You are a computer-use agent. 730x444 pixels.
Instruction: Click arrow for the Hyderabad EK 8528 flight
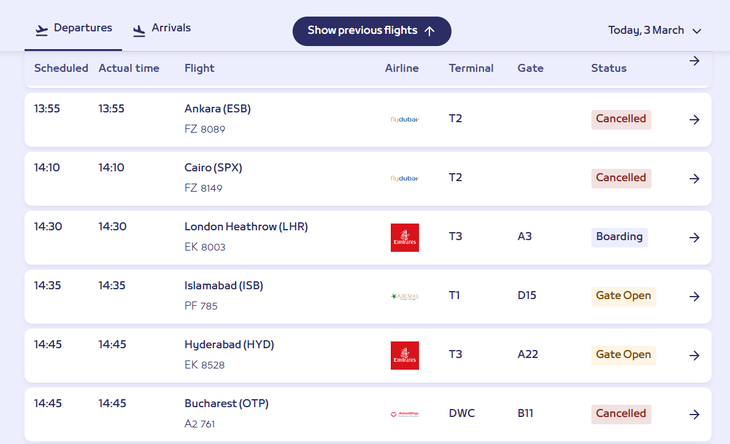coord(694,356)
